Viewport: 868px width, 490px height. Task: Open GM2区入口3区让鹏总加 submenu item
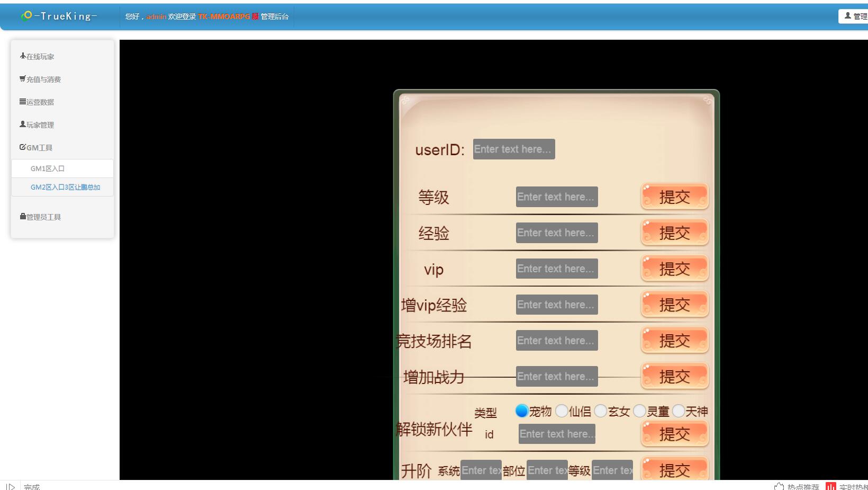[65, 187]
